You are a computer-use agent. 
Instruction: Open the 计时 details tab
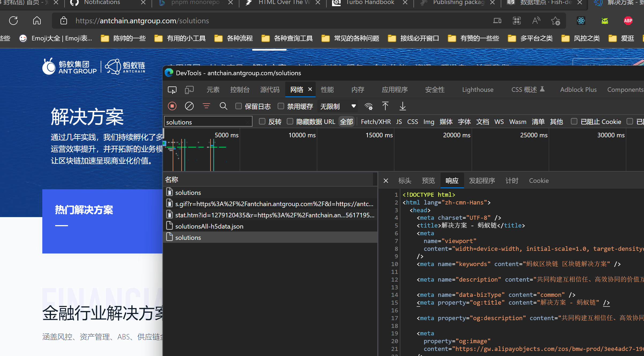pos(512,181)
